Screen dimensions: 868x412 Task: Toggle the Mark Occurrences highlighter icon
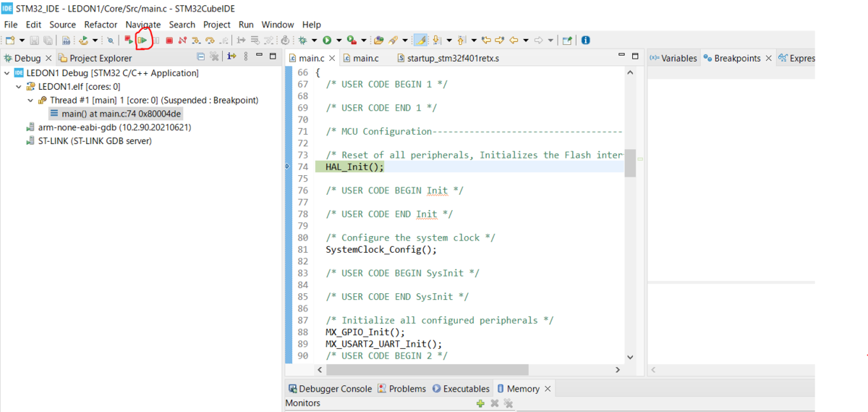421,40
